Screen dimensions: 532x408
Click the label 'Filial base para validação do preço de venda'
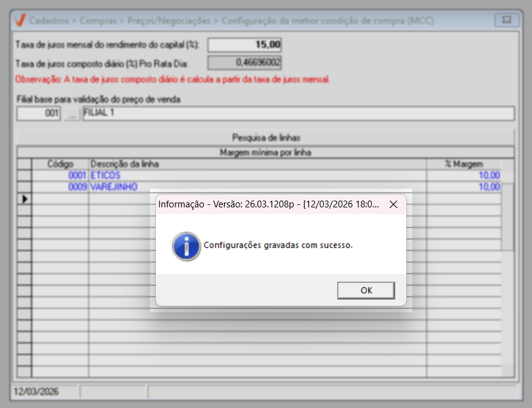pos(99,99)
